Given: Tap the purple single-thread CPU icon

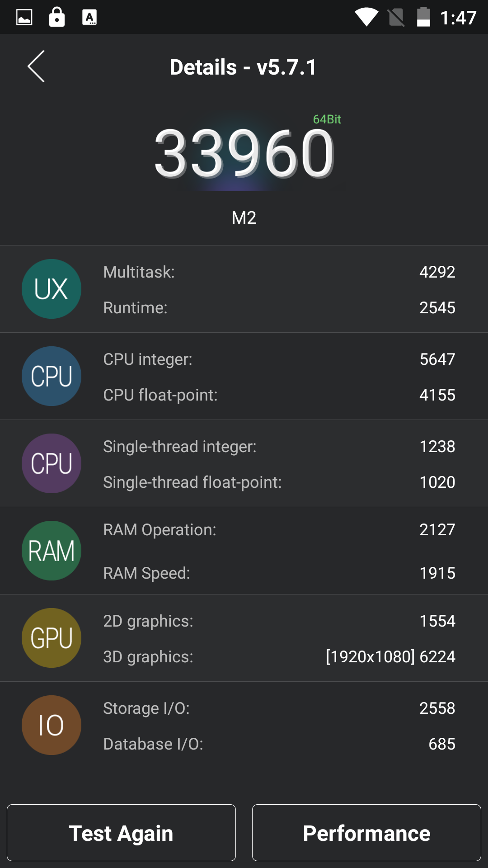Looking at the screenshot, I should (x=52, y=463).
